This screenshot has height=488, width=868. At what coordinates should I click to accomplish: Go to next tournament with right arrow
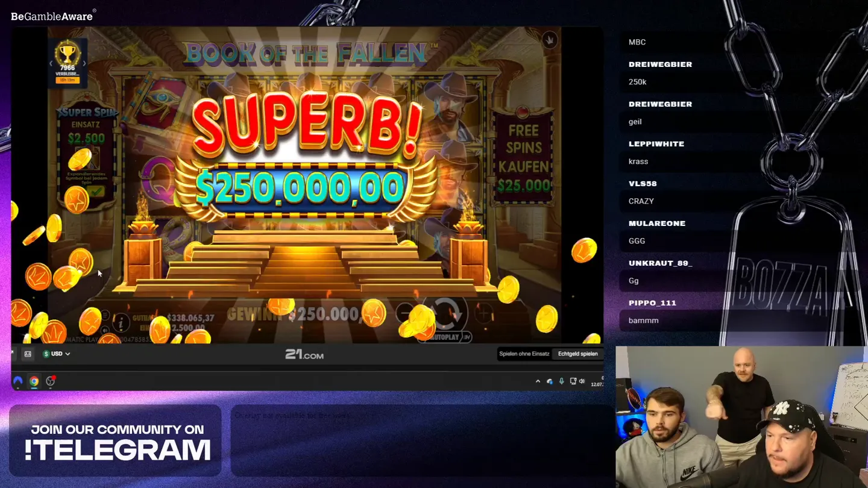tap(84, 63)
